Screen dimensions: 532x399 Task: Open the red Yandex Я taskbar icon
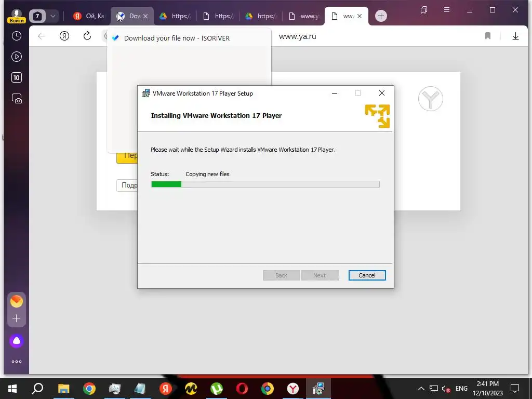point(166,389)
